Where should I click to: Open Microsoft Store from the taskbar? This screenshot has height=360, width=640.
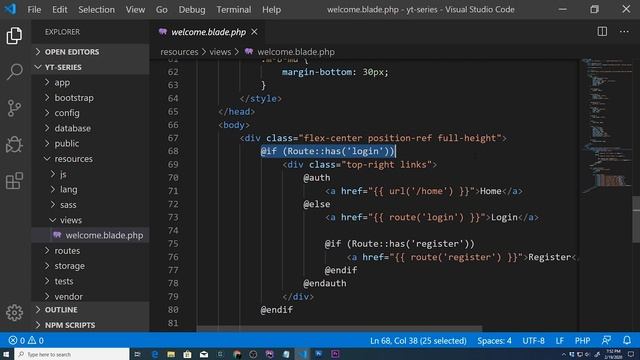187,354
